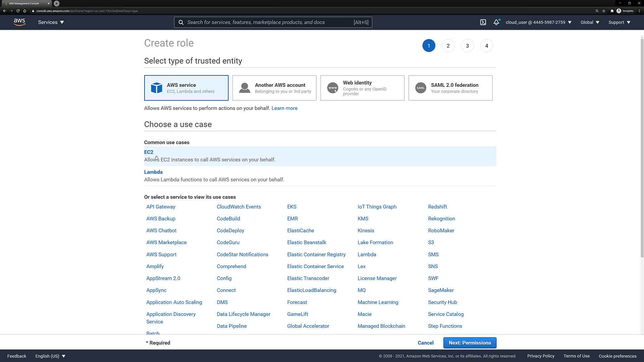Click the services search input field
Image resolution: width=644 pixels, height=362 pixels.
pyautogui.click(x=268, y=22)
